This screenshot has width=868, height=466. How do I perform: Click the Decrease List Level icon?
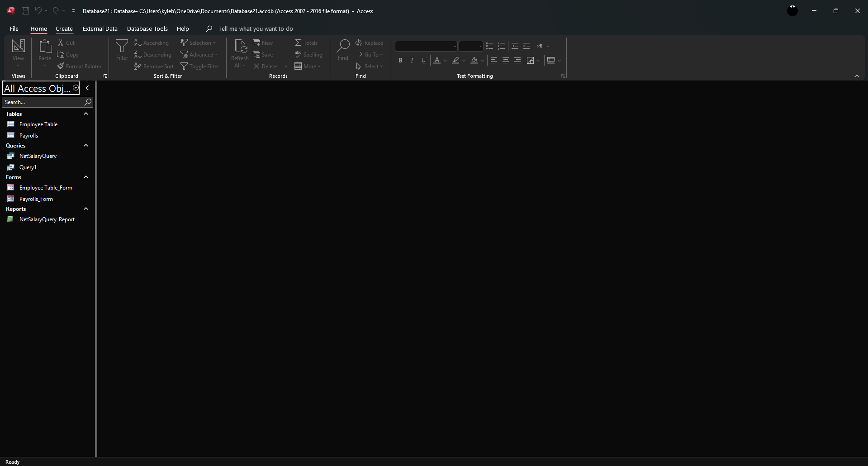[526, 46]
